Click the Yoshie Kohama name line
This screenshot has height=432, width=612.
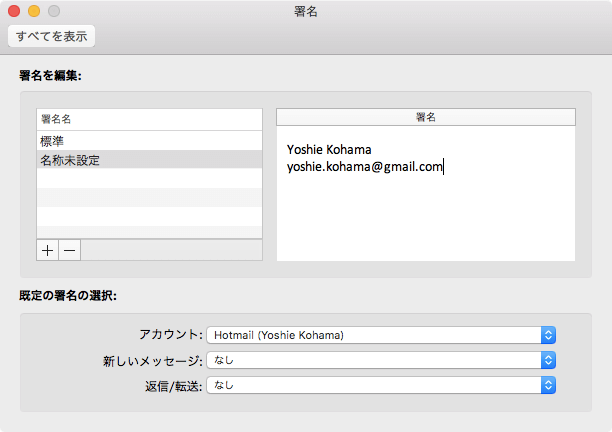(x=329, y=150)
